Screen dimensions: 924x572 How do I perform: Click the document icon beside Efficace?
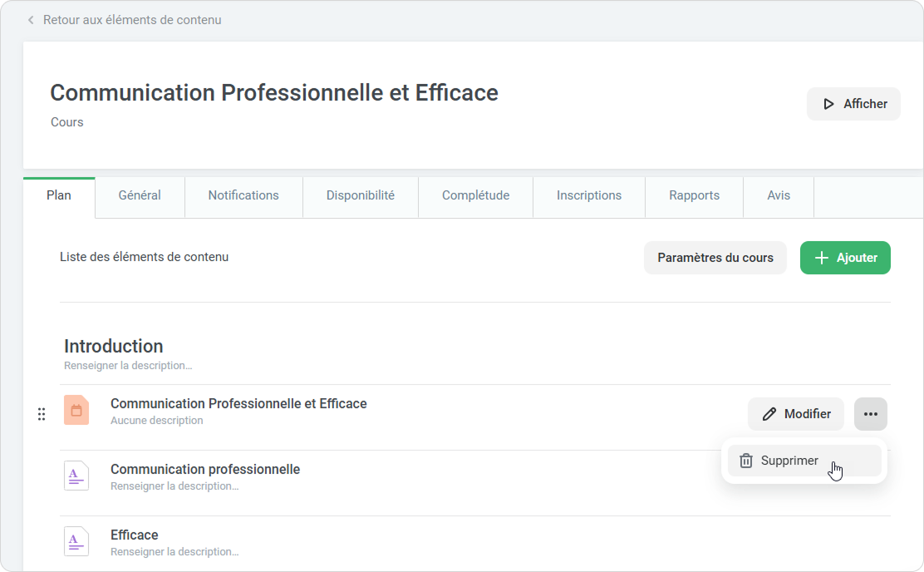[x=76, y=542]
